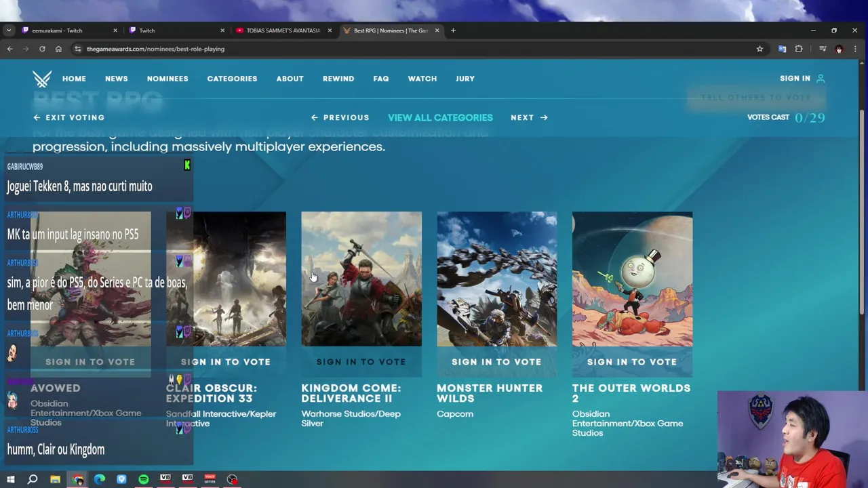This screenshot has width=868, height=488.
Task: Open a new browser tab with plus
Action: tap(453, 30)
